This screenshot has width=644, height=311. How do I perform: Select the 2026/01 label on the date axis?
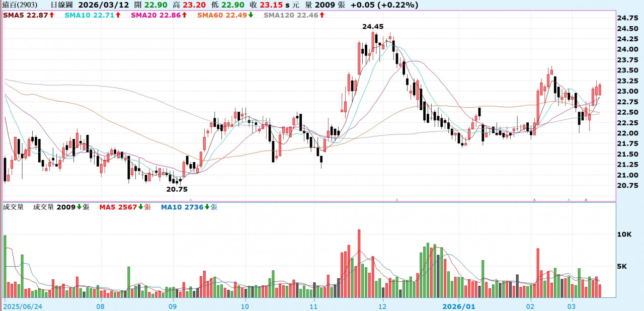458,305
